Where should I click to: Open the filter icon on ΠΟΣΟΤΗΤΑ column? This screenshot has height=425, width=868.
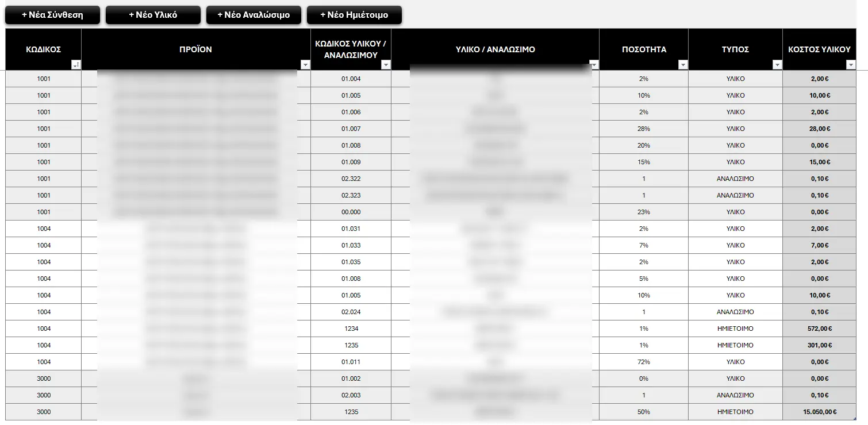(x=683, y=65)
